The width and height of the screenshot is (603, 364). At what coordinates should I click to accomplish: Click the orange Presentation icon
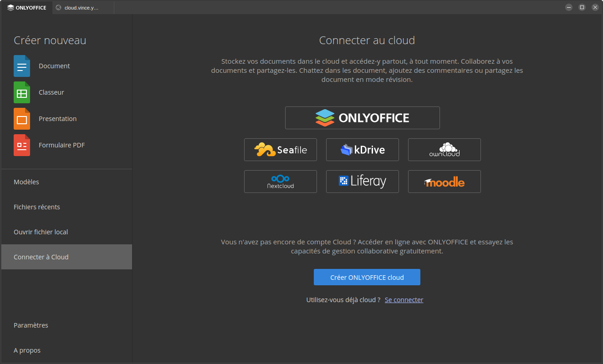point(22,119)
